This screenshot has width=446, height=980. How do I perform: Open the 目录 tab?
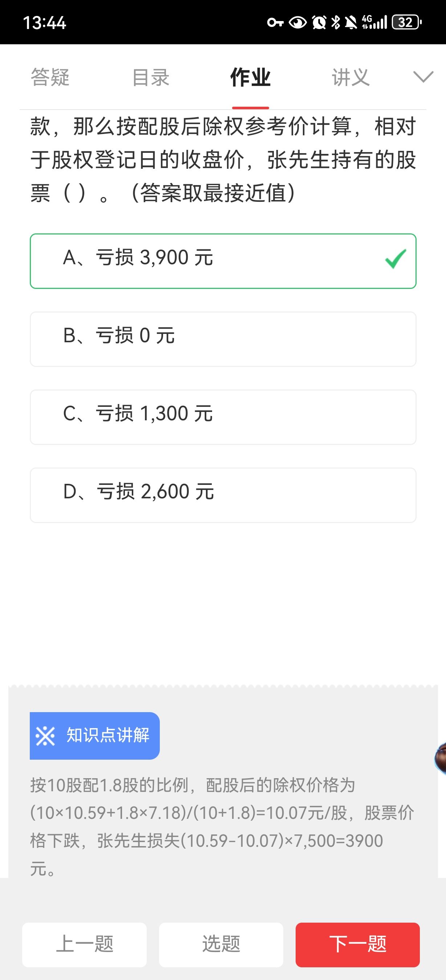[151, 78]
